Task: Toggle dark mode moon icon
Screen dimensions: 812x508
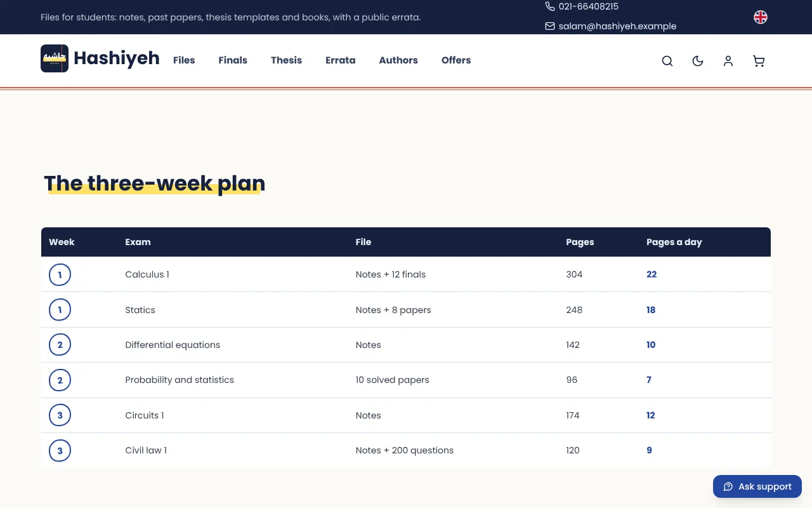Action: [698, 61]
